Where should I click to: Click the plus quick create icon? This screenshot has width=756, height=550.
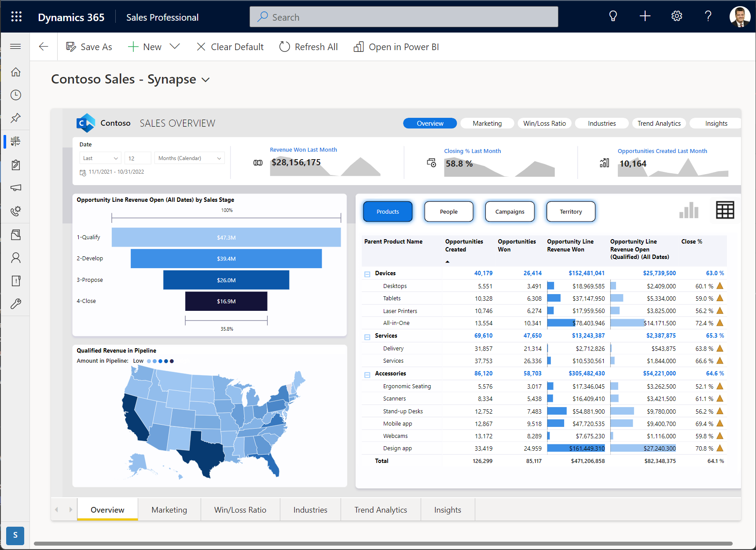(645, 17)
